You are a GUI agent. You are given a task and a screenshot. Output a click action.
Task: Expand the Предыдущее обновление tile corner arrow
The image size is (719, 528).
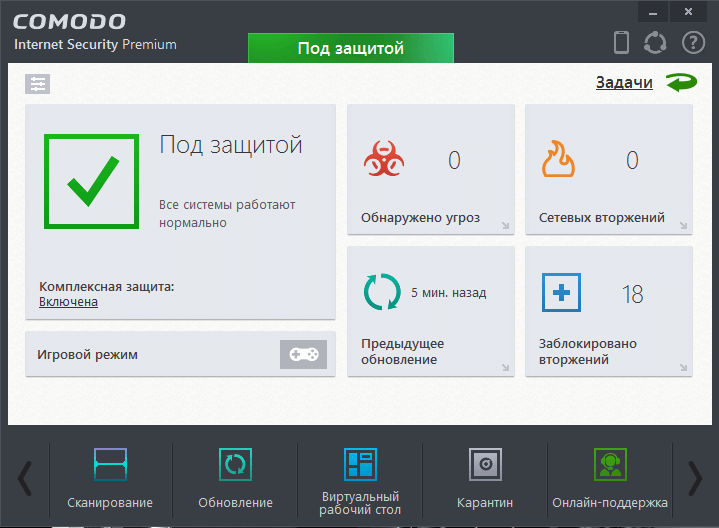click(x=505, y=367)
